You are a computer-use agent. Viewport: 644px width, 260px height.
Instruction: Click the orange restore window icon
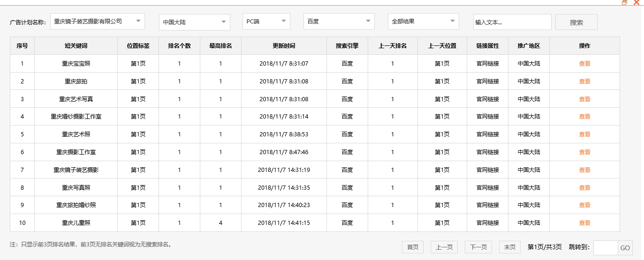click(x=624, y=2)
